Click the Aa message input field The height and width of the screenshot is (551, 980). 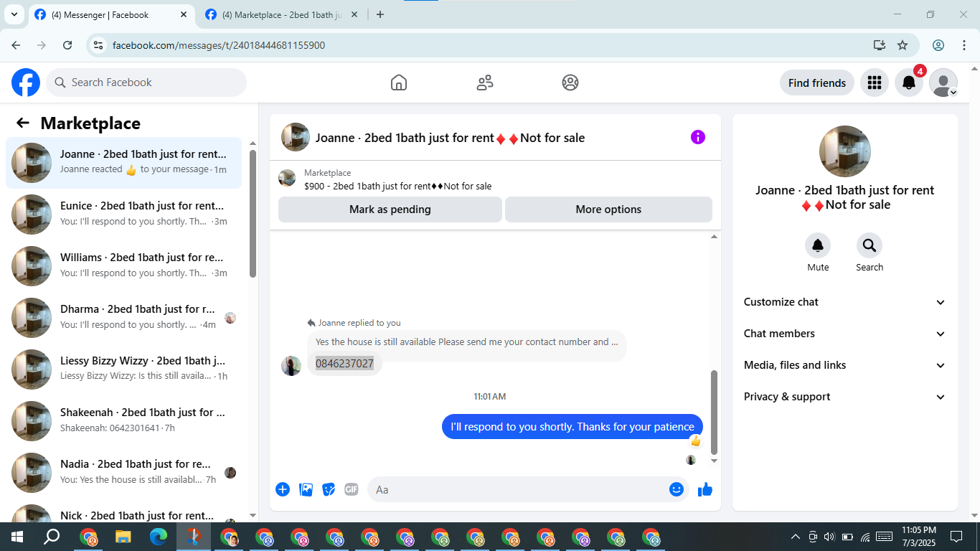(528, 489)
